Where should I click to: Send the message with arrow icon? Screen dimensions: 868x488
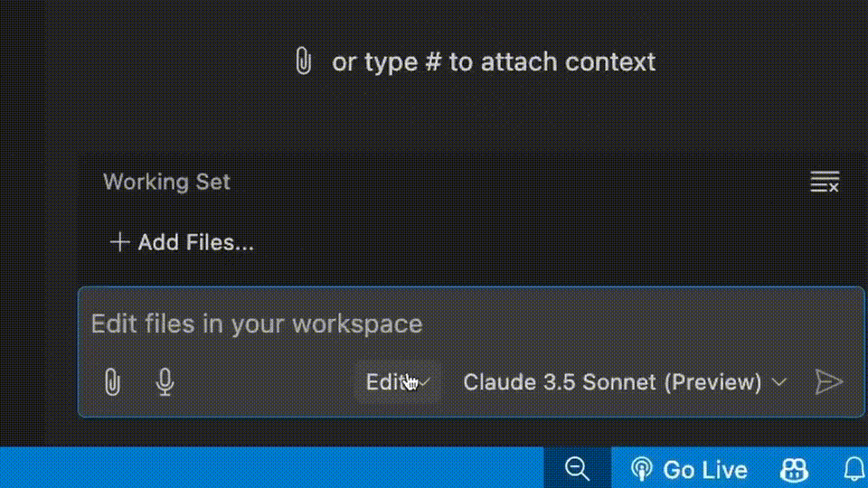[828, 382]
